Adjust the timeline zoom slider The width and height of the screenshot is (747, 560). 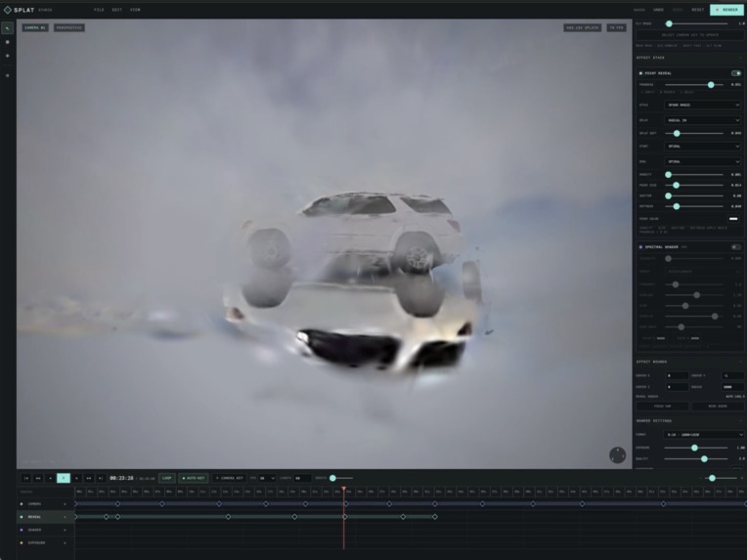click(712, 478)
